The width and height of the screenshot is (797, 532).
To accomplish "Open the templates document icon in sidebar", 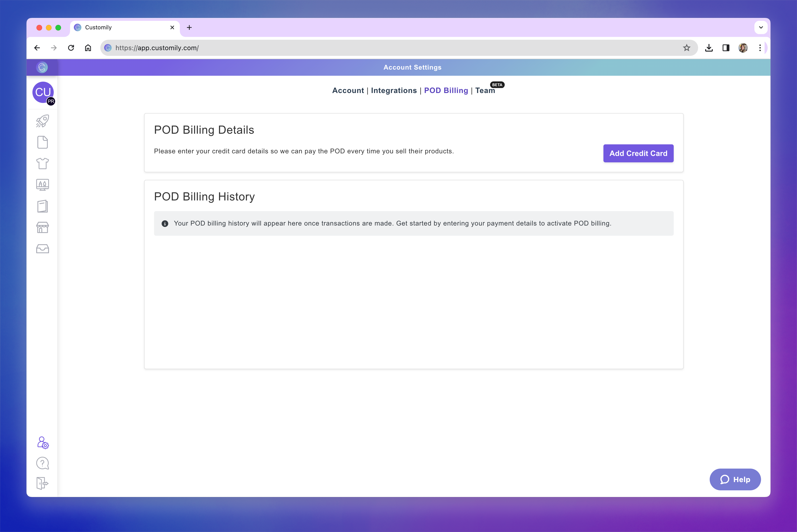I will coord(42,142).
